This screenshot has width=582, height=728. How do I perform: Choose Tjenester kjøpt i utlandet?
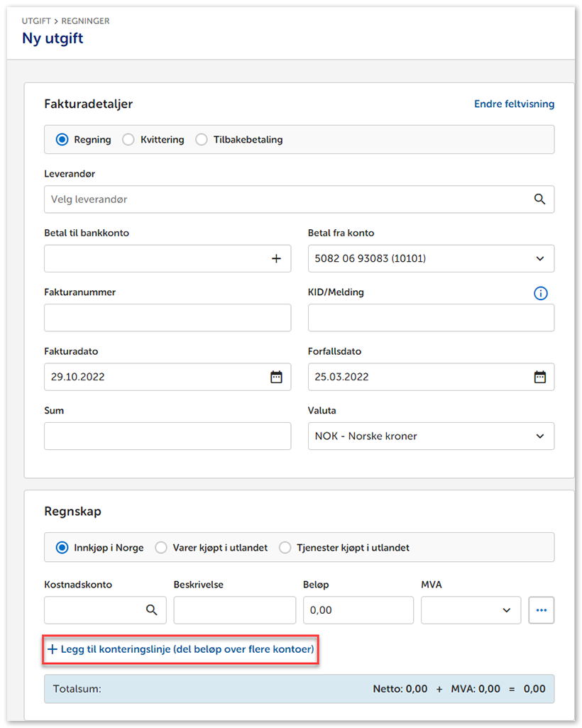(x=285, y=548)
